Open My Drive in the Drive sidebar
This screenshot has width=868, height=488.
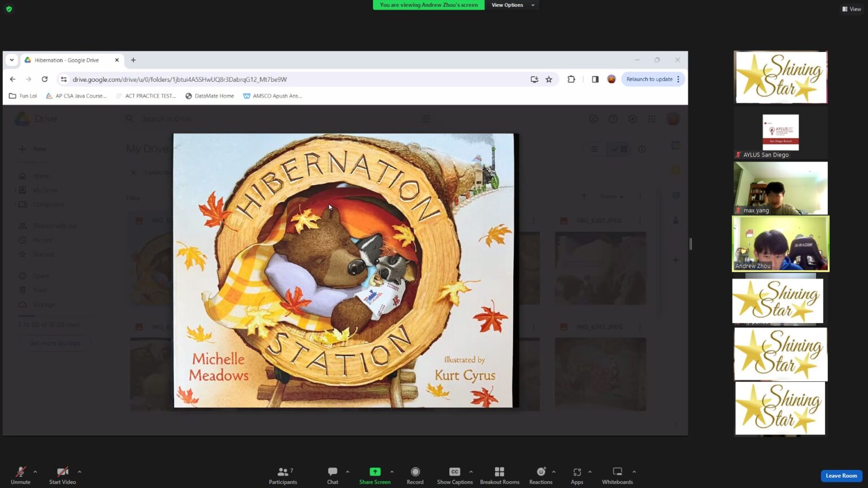tap(38, 190)
